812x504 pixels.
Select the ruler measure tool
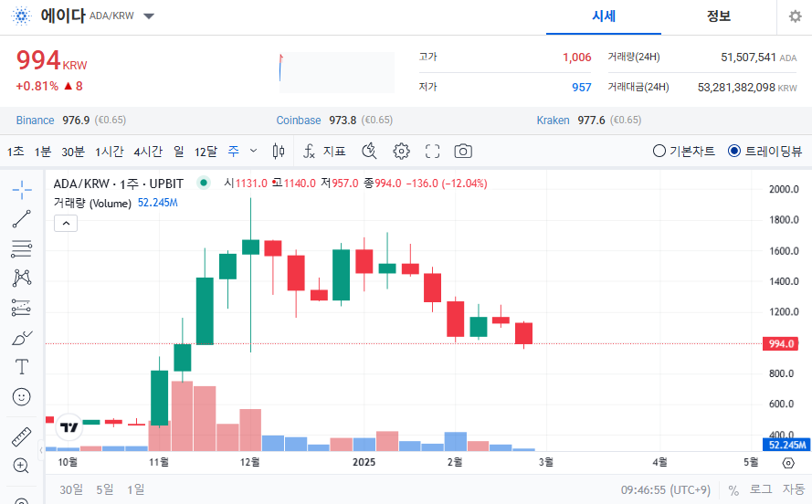point(22,436)
